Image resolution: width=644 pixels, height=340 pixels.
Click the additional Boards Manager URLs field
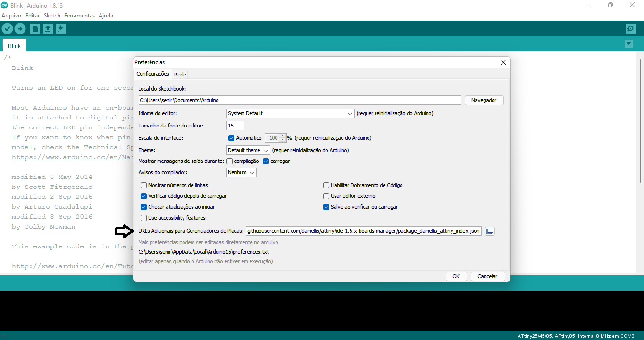(362, 231)
